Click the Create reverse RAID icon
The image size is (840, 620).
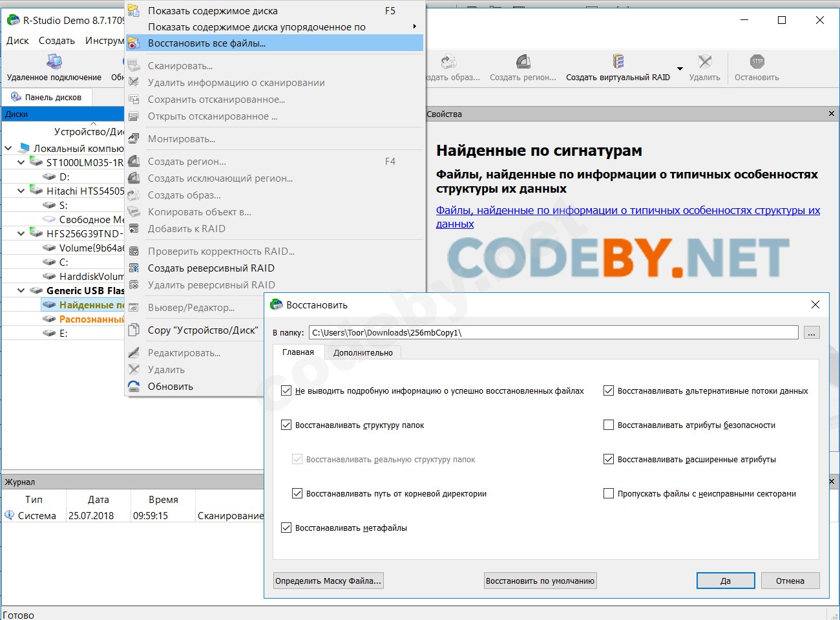point(134,268)
